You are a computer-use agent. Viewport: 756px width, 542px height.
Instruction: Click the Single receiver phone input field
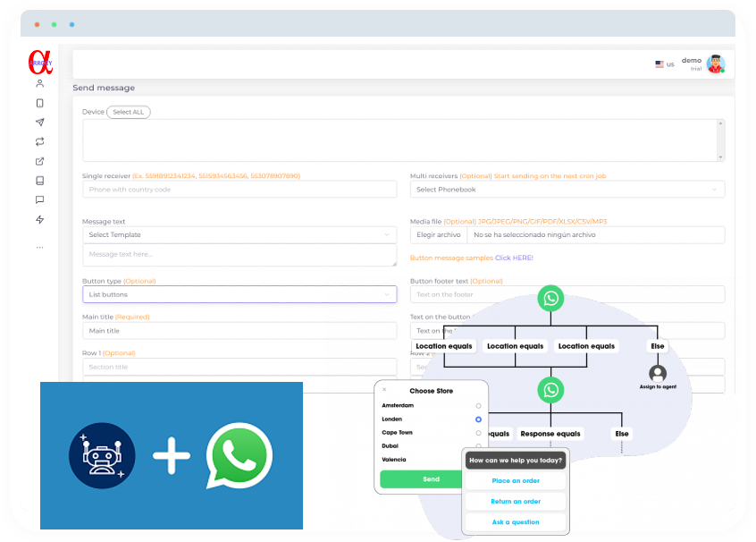pos(239,190)
